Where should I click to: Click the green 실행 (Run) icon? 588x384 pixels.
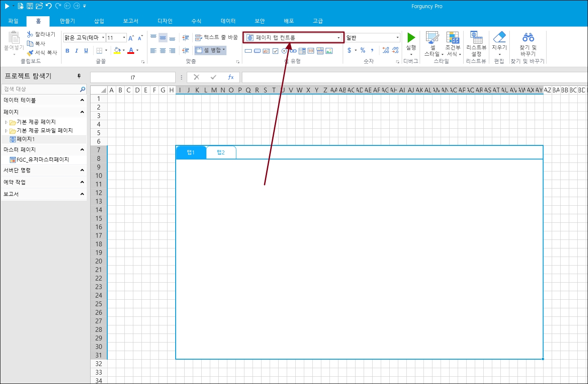coord(411,38)
